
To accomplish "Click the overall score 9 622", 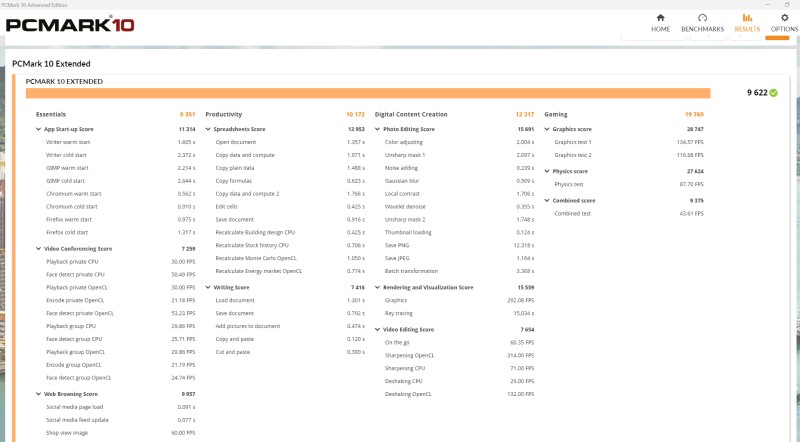I will click(x=757, y=93).
